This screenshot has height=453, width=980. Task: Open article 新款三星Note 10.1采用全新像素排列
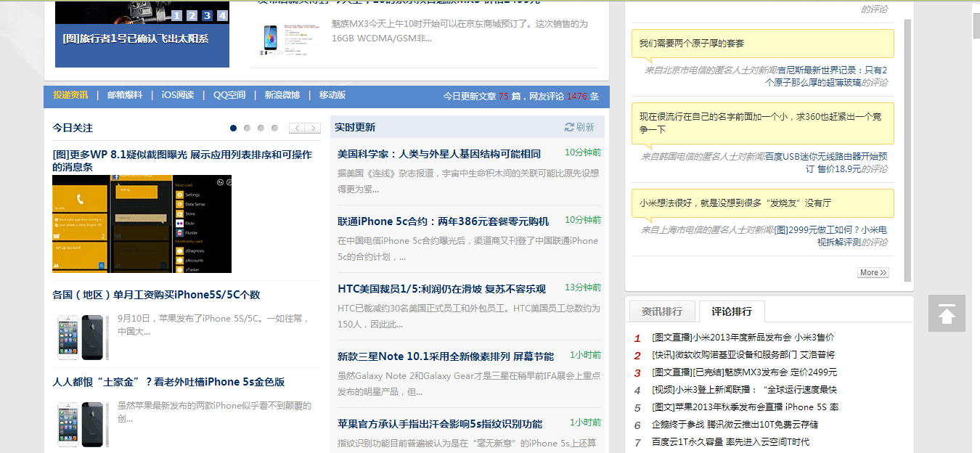446,356
